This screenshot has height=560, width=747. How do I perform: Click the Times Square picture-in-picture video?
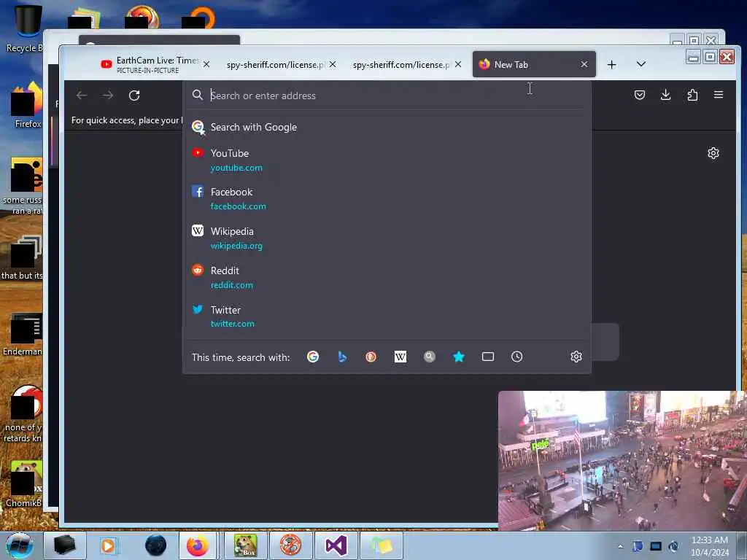622,461
